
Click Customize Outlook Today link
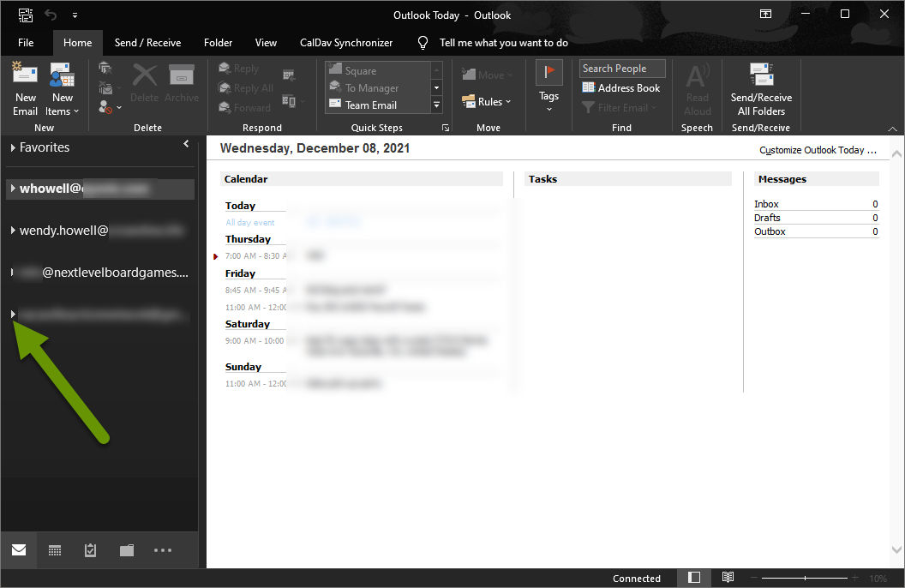(x=818, y=150)
